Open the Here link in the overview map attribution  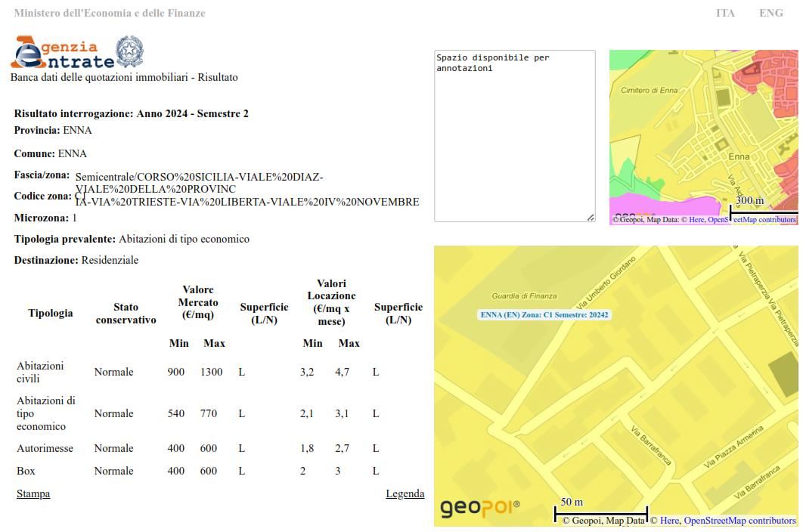[696, 220]
